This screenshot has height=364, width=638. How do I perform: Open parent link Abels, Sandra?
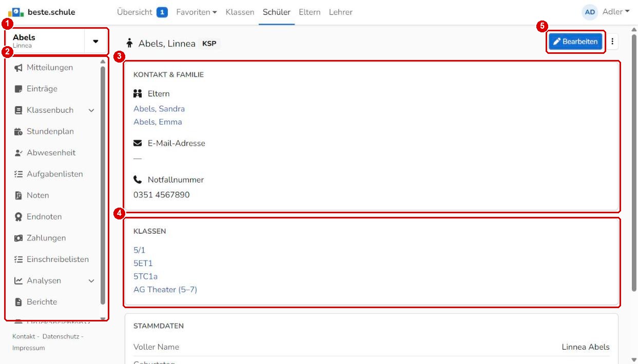(x=159, y=109)
